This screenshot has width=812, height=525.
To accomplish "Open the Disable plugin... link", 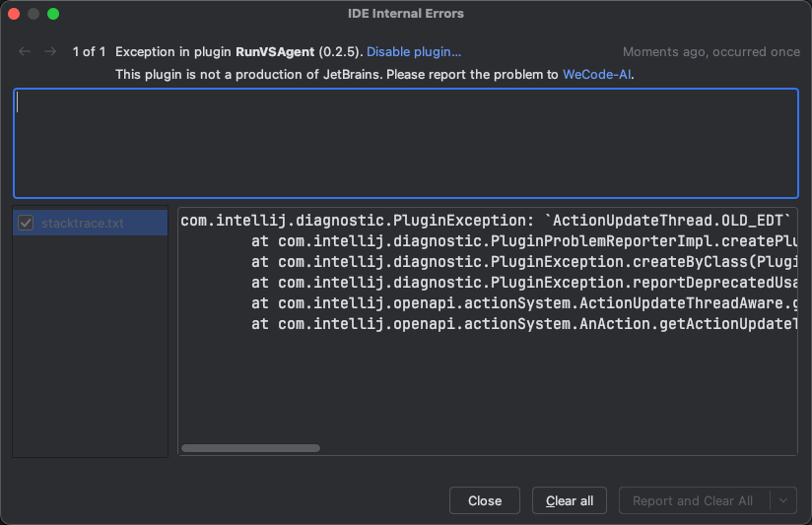I will pos(414,52).
